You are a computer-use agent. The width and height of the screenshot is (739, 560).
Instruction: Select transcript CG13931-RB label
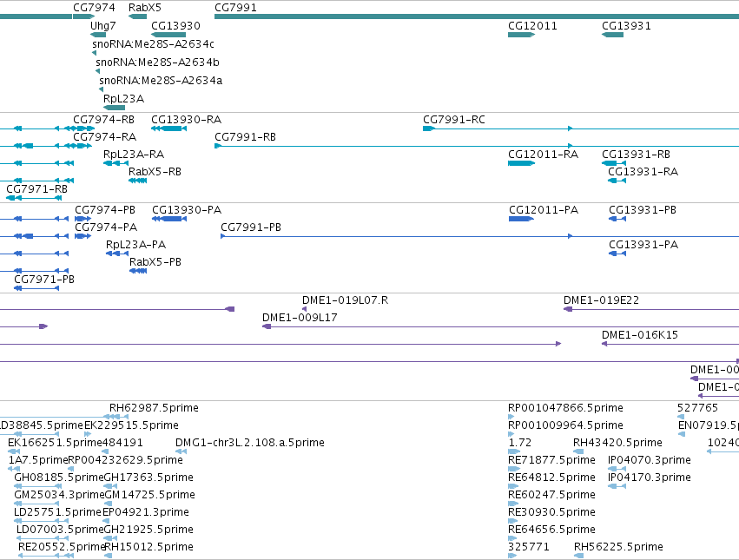(636, 155)
